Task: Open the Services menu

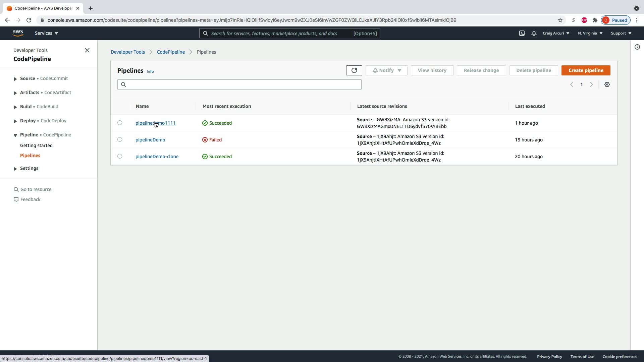Action: tap(46, 33)
